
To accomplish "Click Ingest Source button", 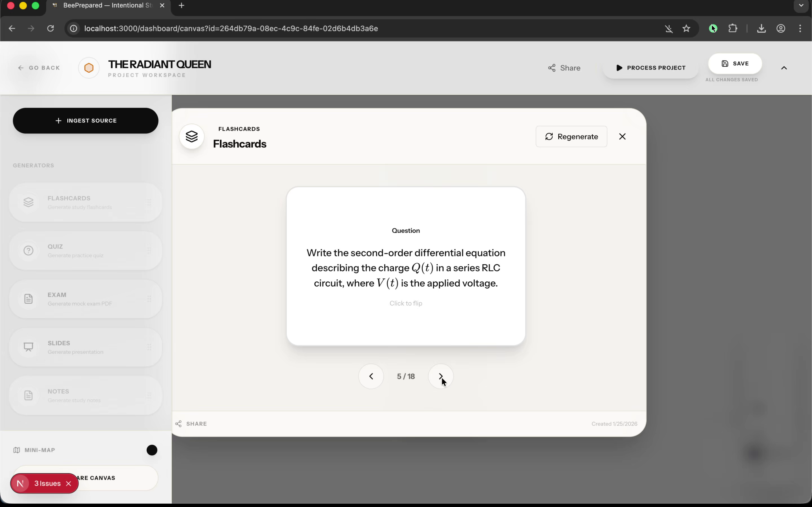I will click(85, 120).
